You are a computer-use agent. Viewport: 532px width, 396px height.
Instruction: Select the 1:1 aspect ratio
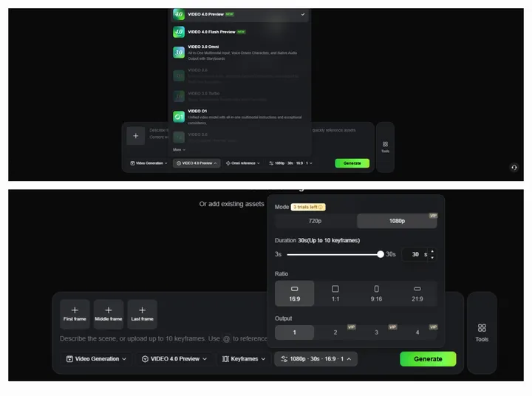335,293
